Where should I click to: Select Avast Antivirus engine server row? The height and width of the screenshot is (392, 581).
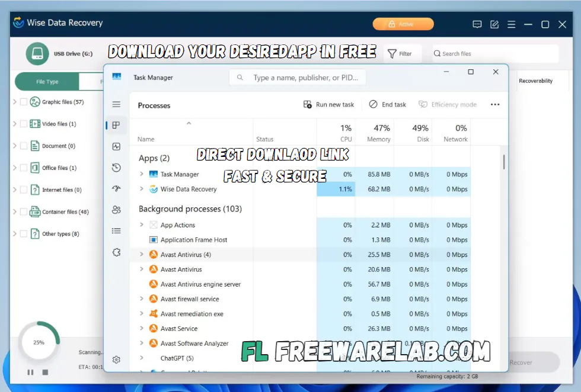[300, 284]
